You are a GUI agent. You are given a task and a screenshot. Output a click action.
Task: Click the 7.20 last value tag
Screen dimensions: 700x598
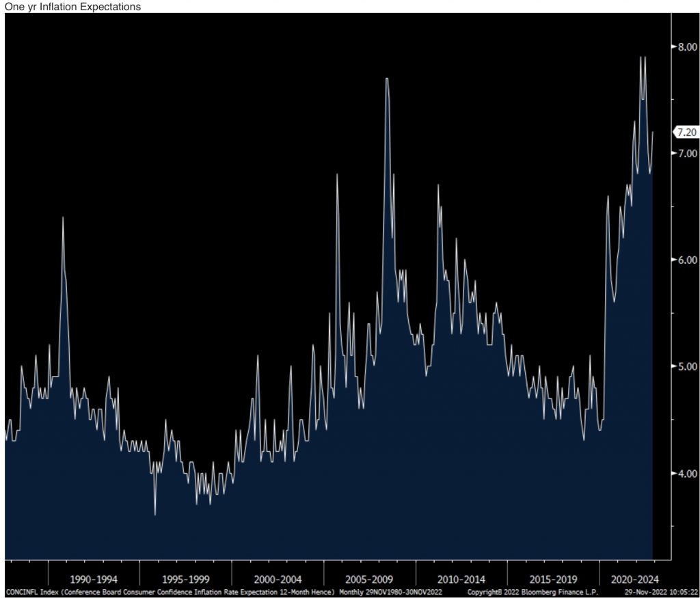(x=684, y=132)
